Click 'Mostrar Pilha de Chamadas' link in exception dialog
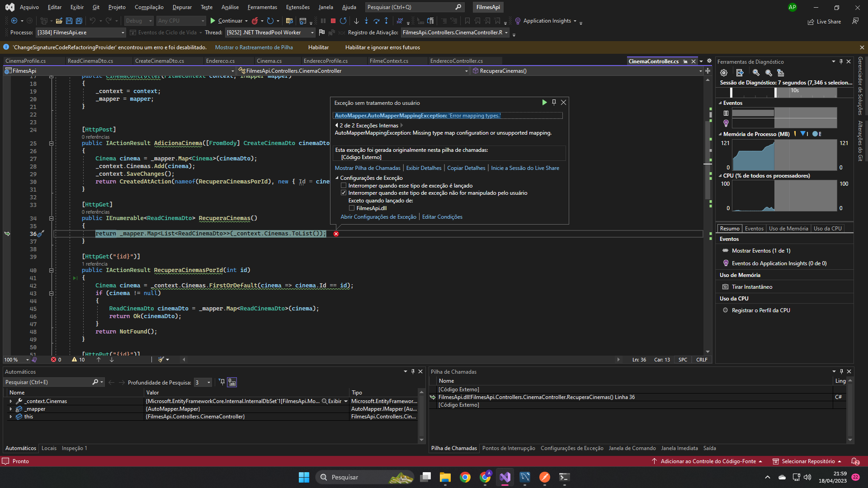The image size is (868, 488). pos(367,168)
